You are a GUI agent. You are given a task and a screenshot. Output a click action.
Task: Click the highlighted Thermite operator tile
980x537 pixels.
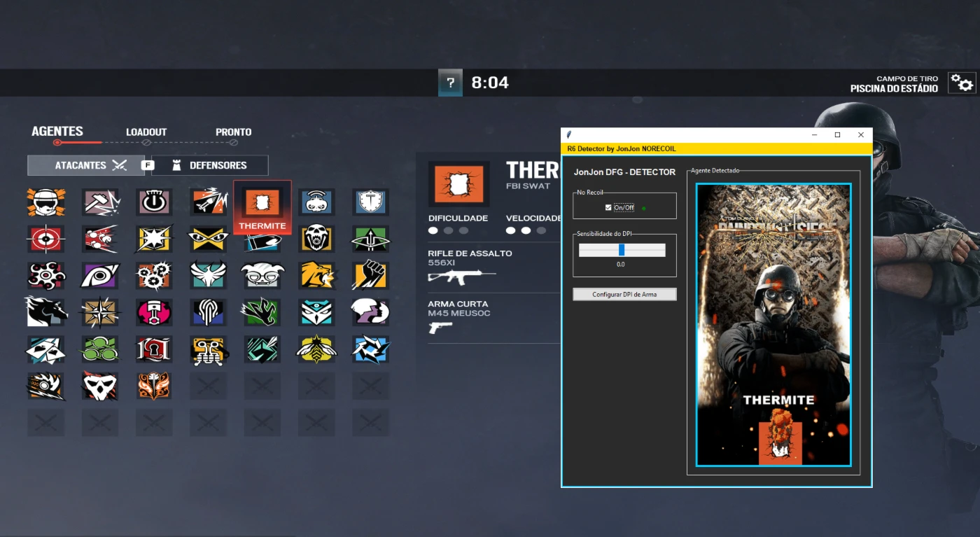[262, 207]
